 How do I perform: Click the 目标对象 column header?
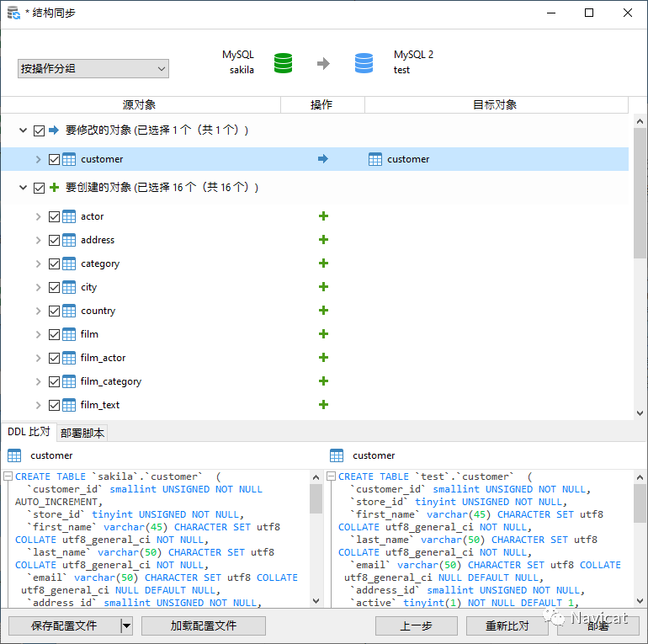pos(496,104)
